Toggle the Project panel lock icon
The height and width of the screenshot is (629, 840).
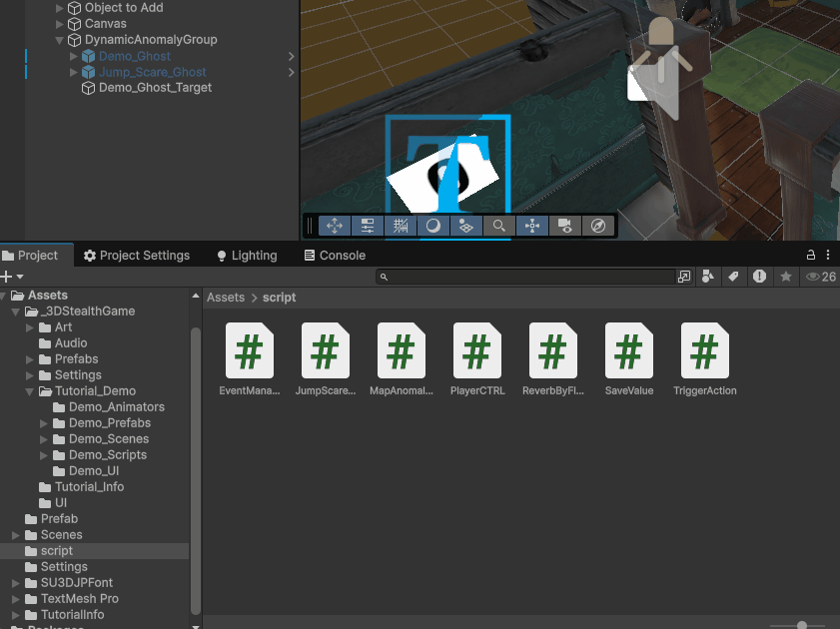point(811,256)
